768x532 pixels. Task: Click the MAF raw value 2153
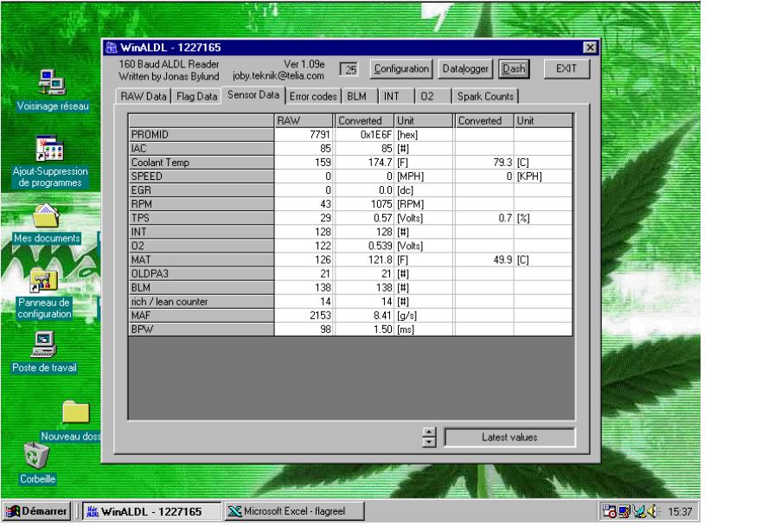304,316
